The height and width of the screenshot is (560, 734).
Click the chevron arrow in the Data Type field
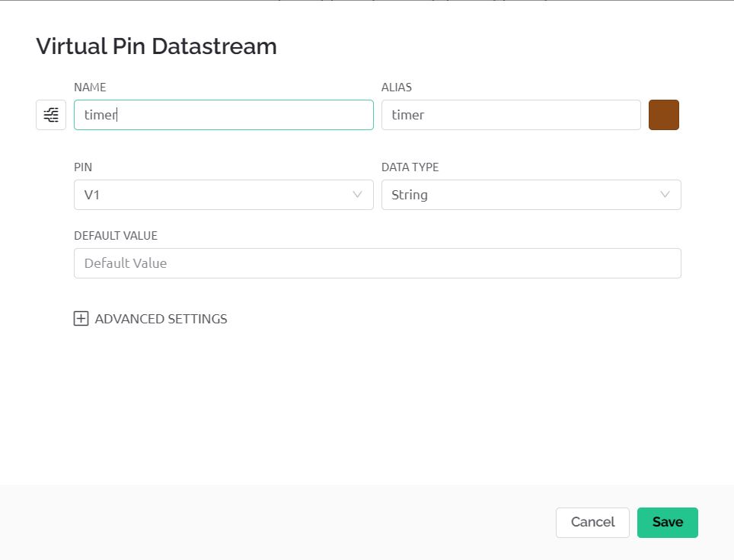(x=665, y=195)
